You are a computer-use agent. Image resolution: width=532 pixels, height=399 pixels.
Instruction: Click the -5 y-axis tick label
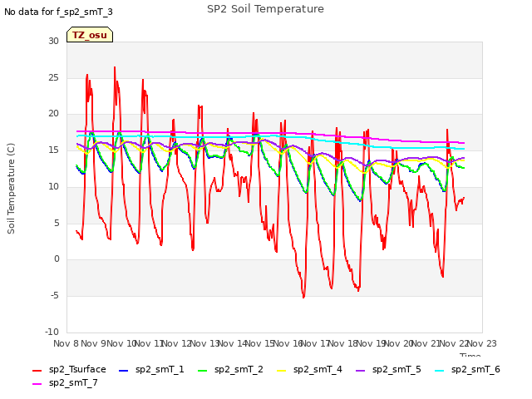pyautogui.click(x=55, y=296)
